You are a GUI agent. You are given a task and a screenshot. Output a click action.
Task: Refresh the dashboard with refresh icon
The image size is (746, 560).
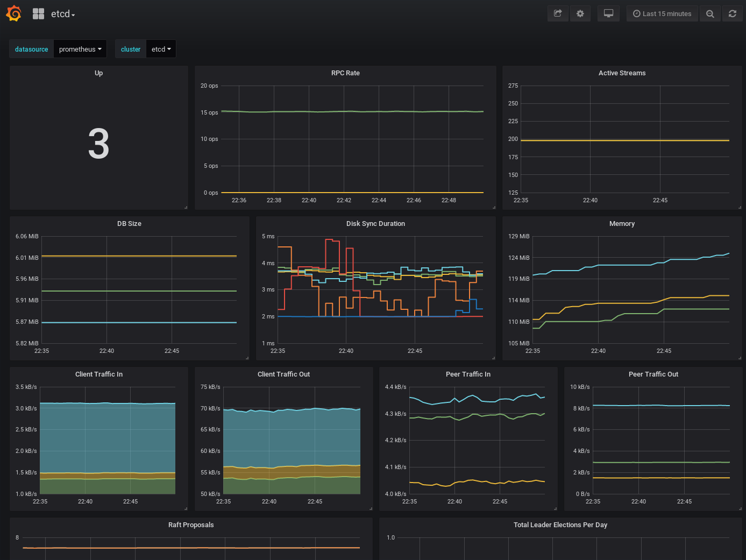[732, 13]
